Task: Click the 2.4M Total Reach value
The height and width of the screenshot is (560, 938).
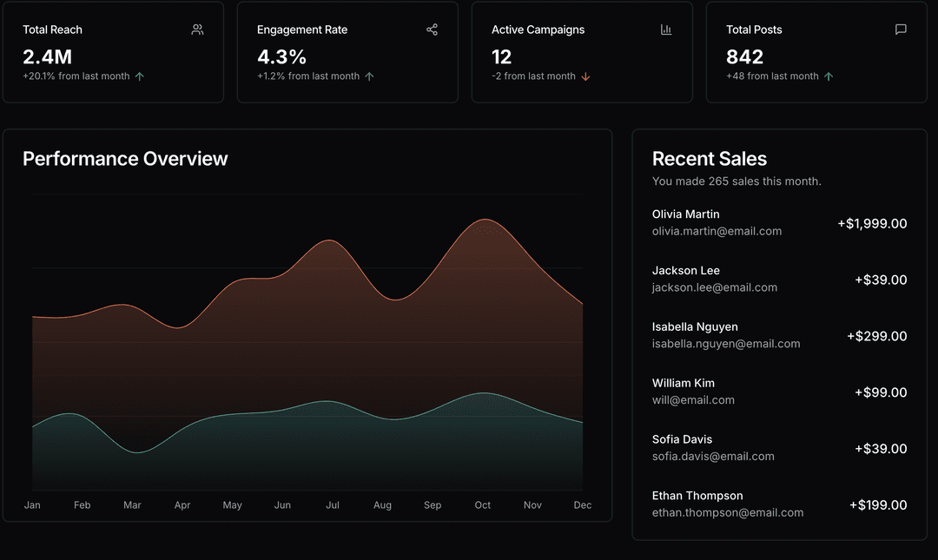Action: click(x=47, y=57)
